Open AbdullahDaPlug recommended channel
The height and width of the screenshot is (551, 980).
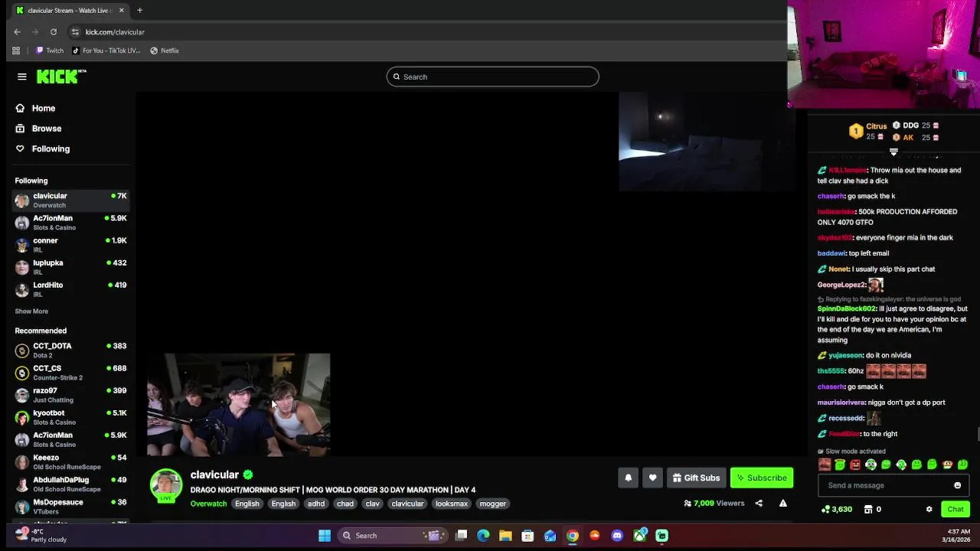click(70, 484)
